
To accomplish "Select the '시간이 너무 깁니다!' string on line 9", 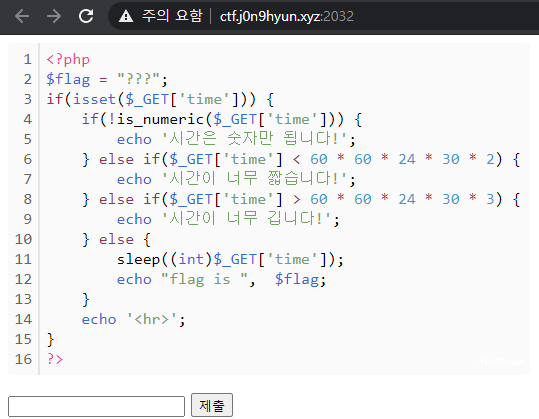I will click(x=246, y=219).
